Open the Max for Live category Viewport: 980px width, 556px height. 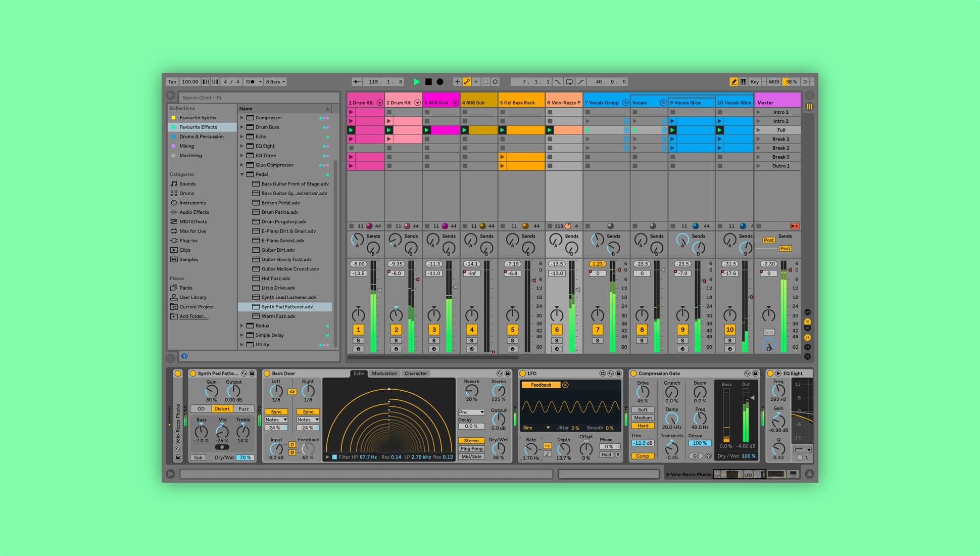point(192,231)
